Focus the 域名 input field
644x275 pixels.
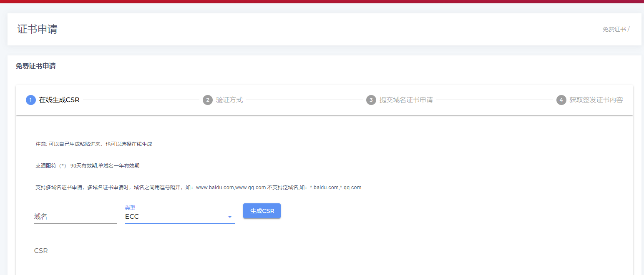[75, 217]
